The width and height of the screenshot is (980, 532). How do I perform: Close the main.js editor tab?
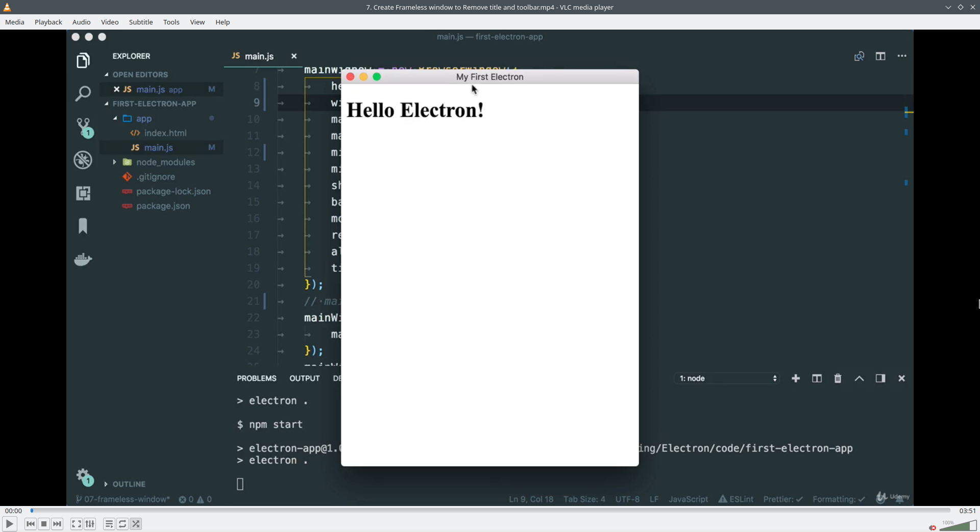294,56
